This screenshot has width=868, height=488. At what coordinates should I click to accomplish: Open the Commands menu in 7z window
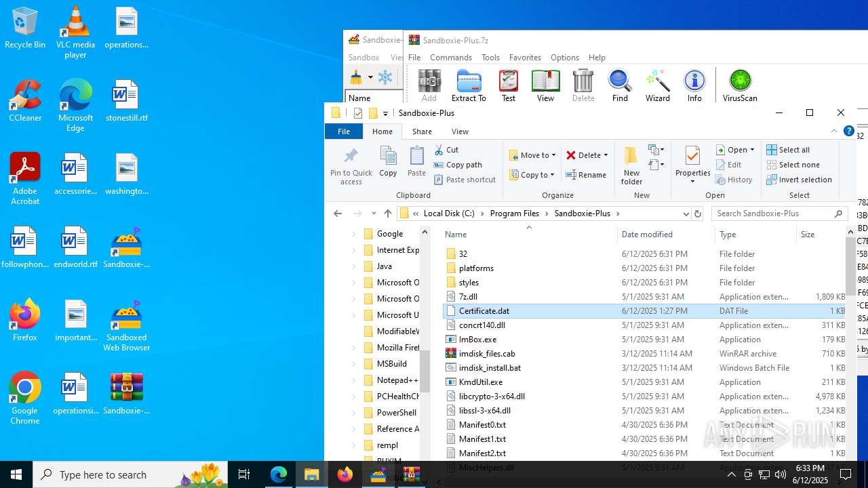click(x=451, y=58)
